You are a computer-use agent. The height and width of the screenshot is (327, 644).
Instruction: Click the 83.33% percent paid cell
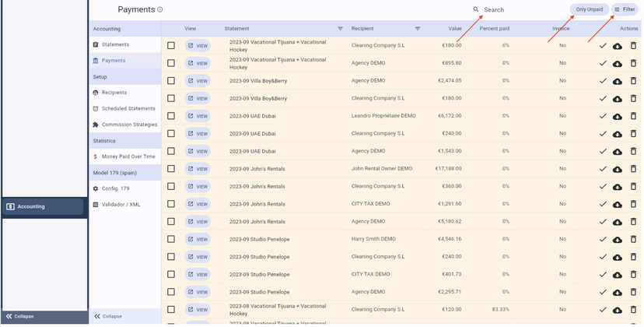[501, 309]
